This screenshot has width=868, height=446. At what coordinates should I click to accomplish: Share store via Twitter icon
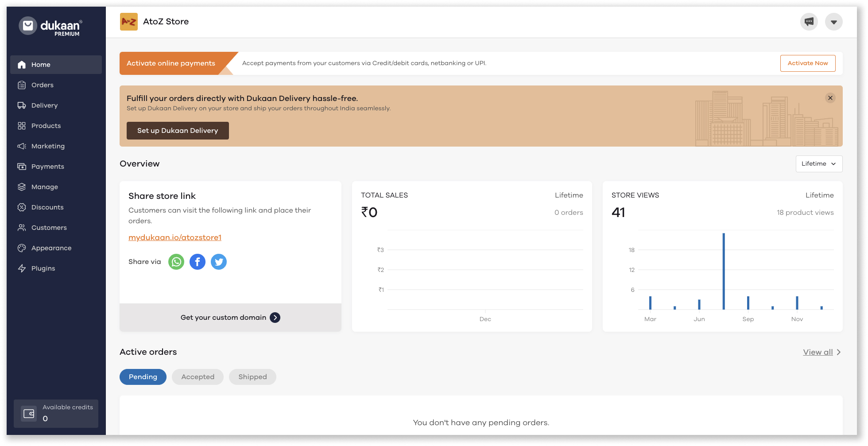(x=219, y=262)
